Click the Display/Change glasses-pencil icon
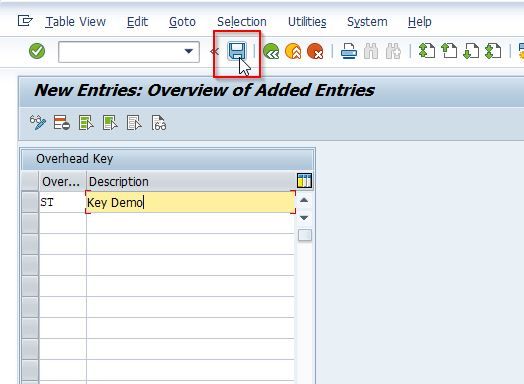This screenshot has height=384, width=524. [x=38, y=123]
